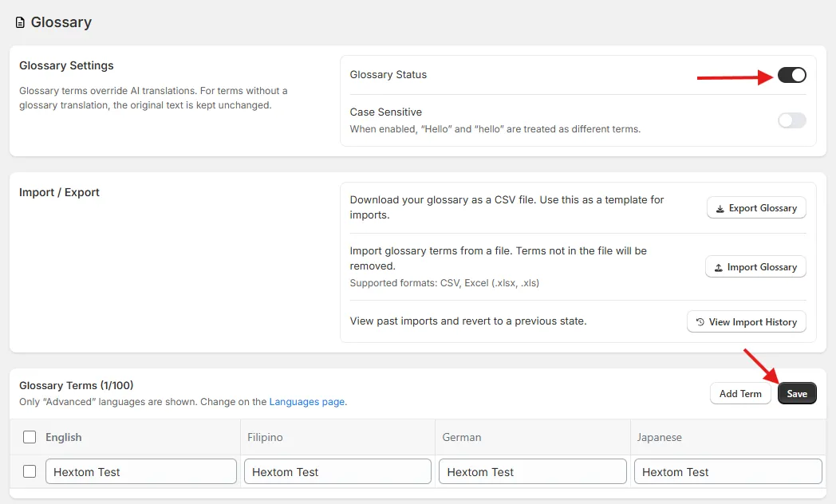Save the glossary terms
836x504 pixels.
797,394
